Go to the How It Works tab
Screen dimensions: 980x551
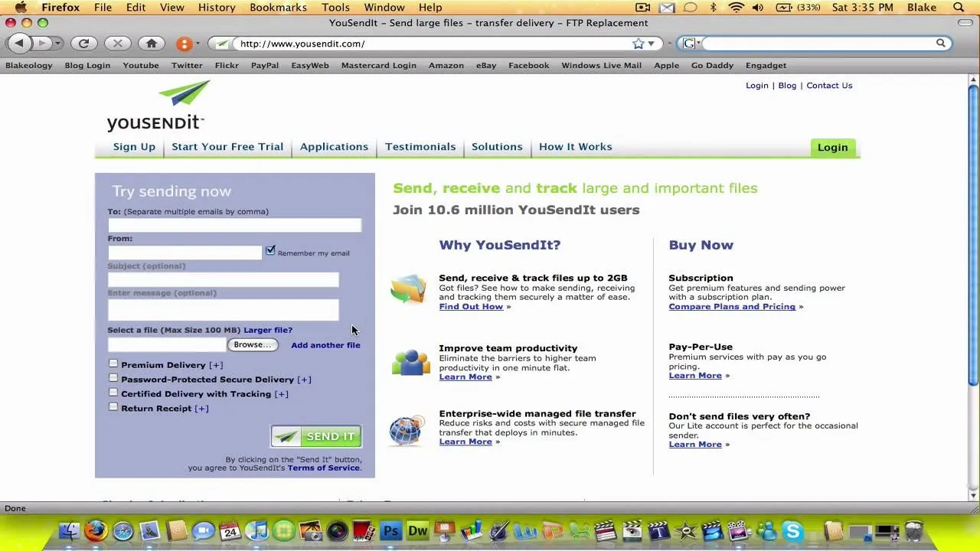pos(576,147)
